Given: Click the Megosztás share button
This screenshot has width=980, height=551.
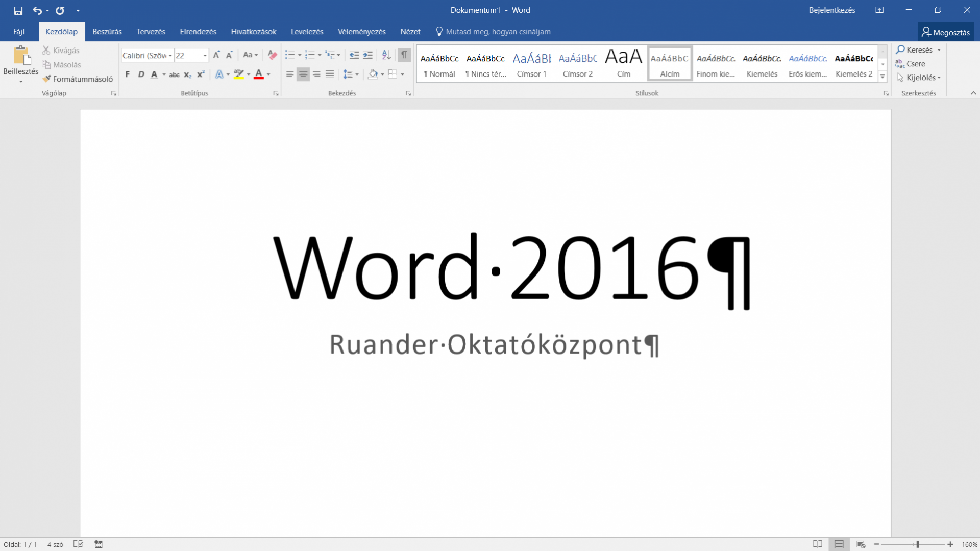Looking at the screenshot, I should pyautogui.click(x=946, y=32).
